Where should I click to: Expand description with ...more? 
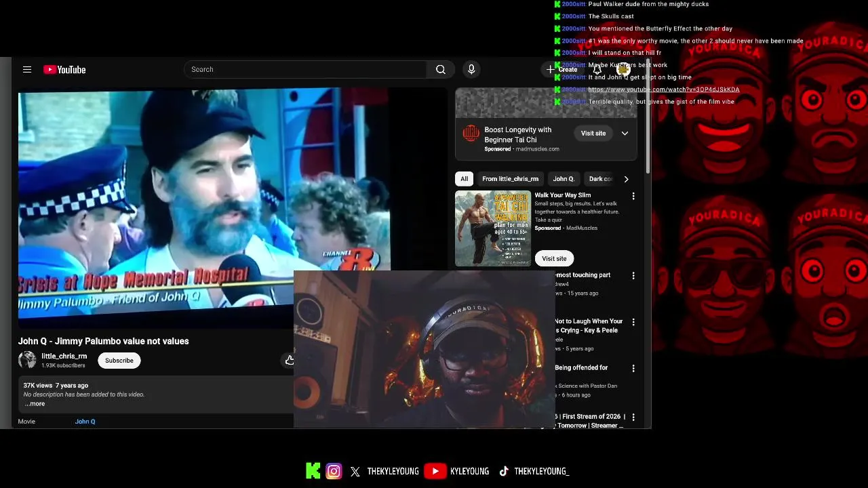tap(35, 404)
